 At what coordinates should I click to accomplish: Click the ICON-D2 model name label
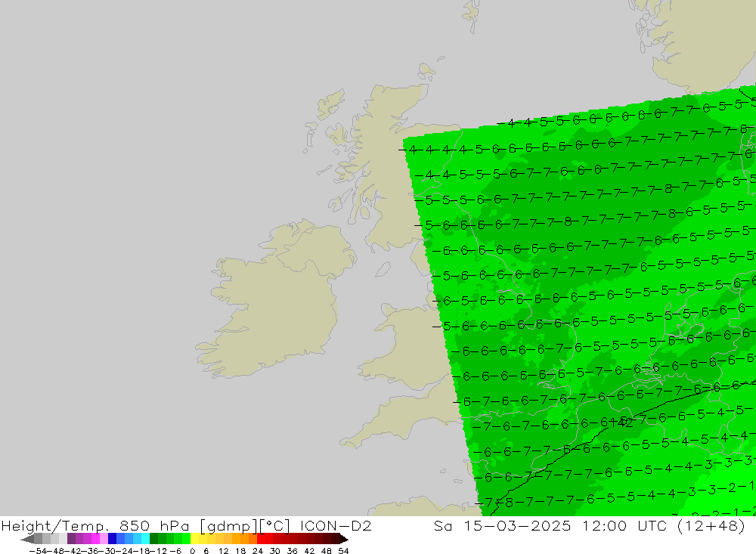[336, 525]
